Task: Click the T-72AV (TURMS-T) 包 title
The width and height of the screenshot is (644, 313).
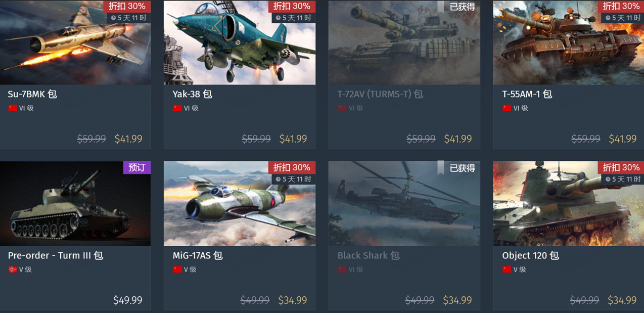Action: pyautogui.click(x=380, y=94)
